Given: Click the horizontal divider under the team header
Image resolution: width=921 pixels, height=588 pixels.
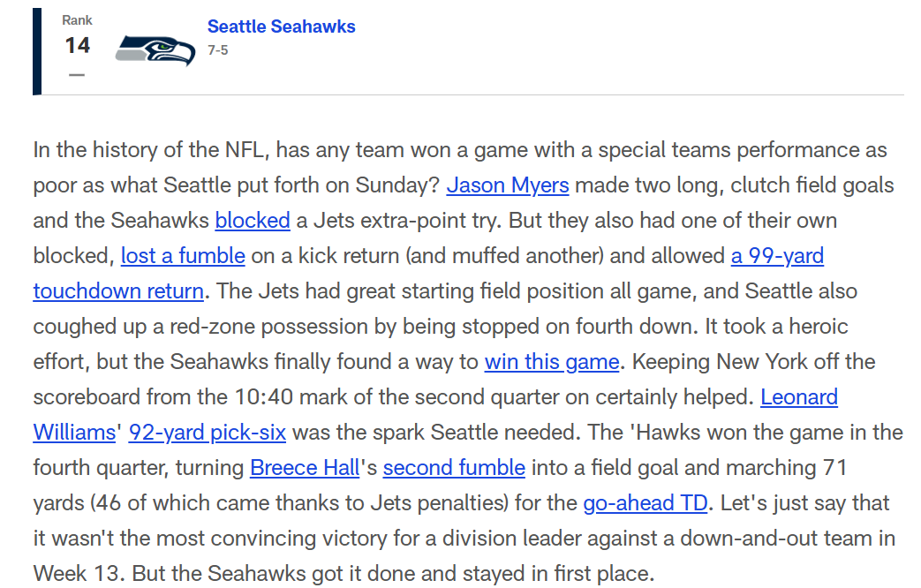Looking at the screenshot, I should point(472,94).
